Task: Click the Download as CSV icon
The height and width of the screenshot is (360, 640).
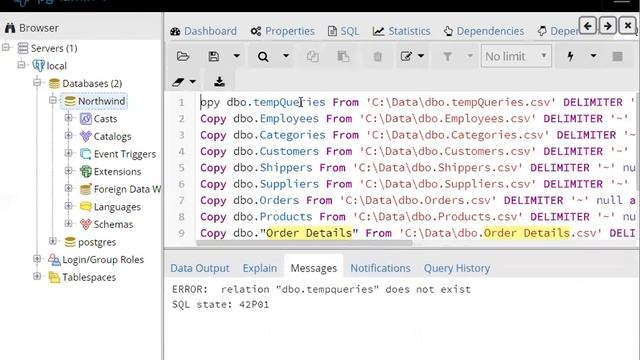Action: [x=219, y=82]
